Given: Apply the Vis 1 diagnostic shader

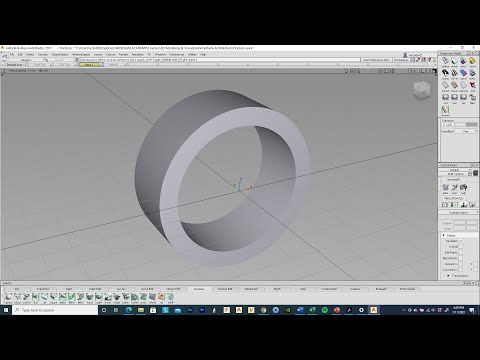Looking at the screenshot, I should click(x=446, y=97).
